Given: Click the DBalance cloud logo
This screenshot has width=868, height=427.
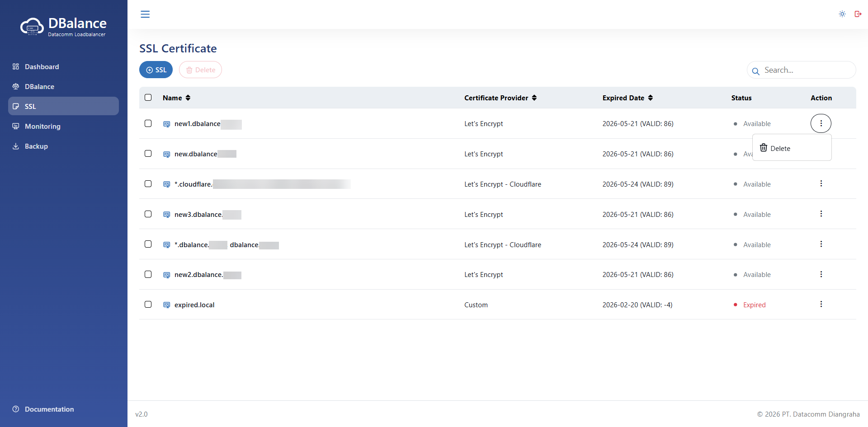Looking at the screenshot, I should [32, 27].
